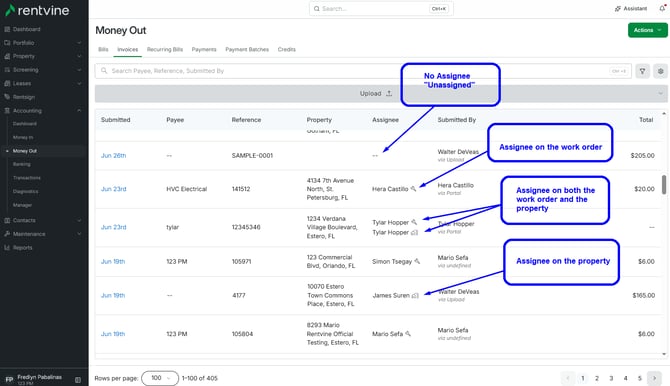Viewport: 670px width, 386px height.
Task: Open the Jun 19th invoice 105971
Action: coord(113,261)
